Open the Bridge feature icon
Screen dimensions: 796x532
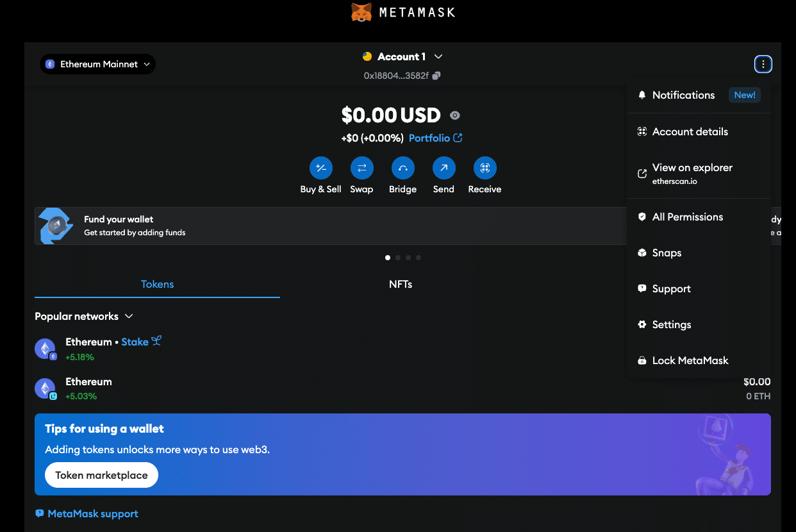pos(402,167)
